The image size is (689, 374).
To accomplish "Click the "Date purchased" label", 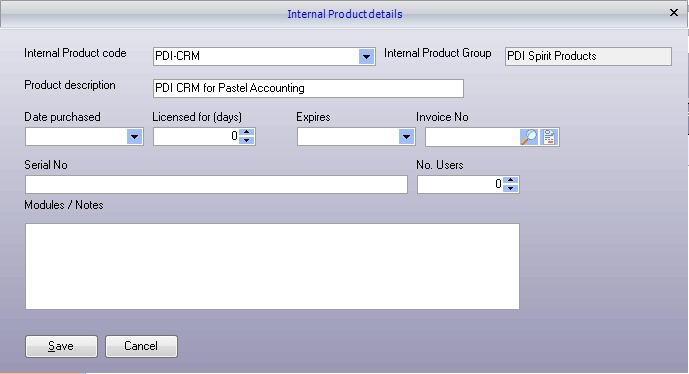I will pos(62,117).
